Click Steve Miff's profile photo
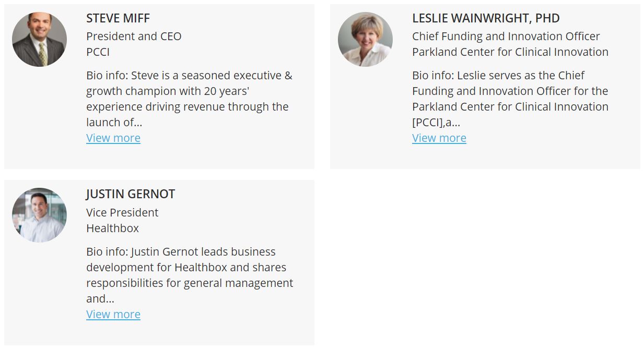The height and width of the screenshot is (349, 644). (39, 40)
